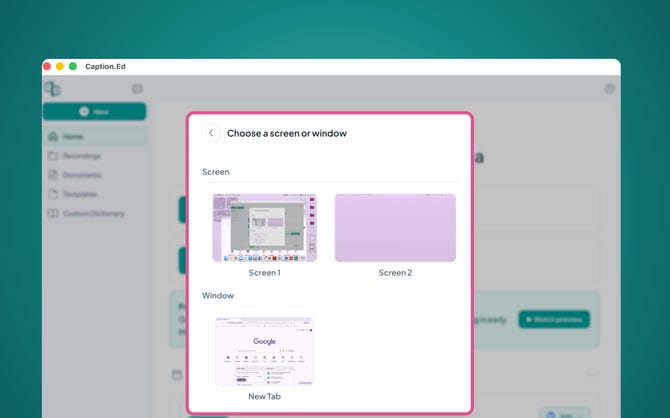The image size is (670, 418).
Task: Select the Screen 2 thumbnail
Action: coord(395,227)
